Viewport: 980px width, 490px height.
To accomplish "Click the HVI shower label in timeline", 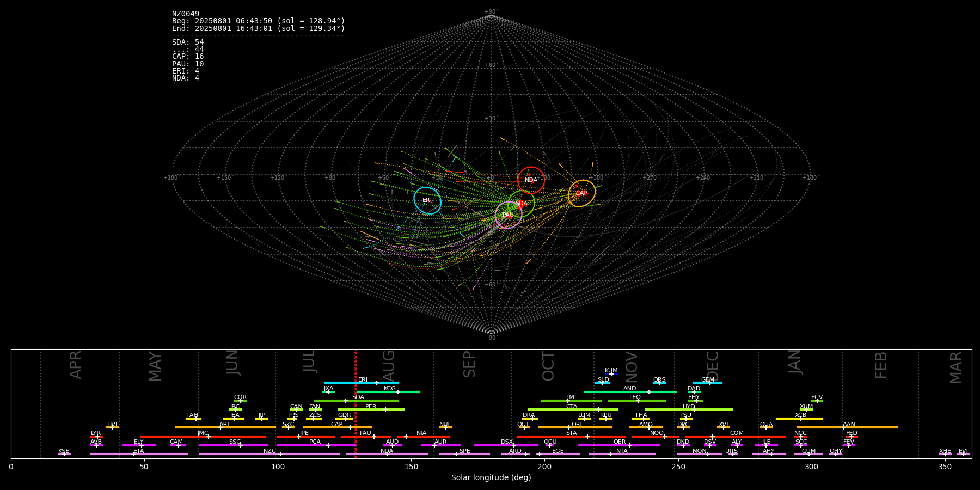I will 112,425.
